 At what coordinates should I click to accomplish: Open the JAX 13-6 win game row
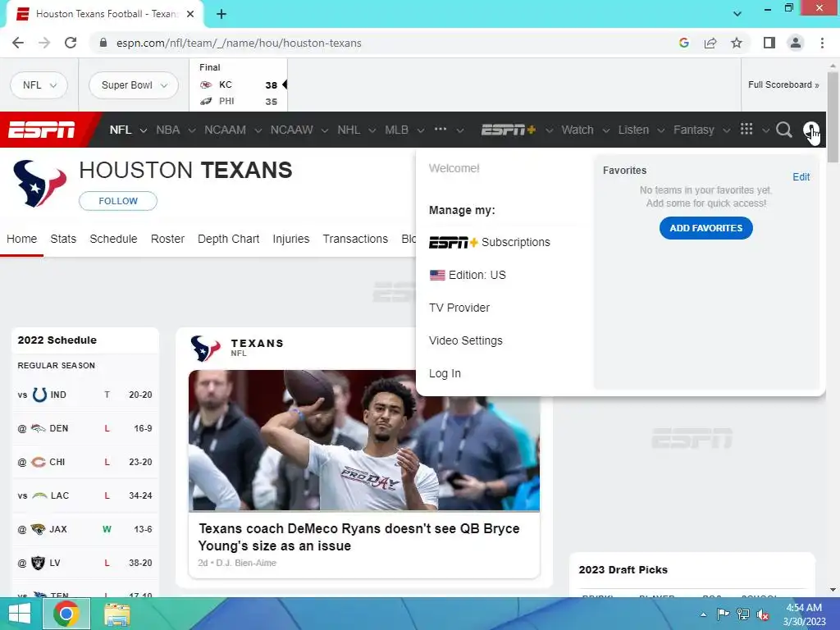pyautogui.click(x=84, y=529)
